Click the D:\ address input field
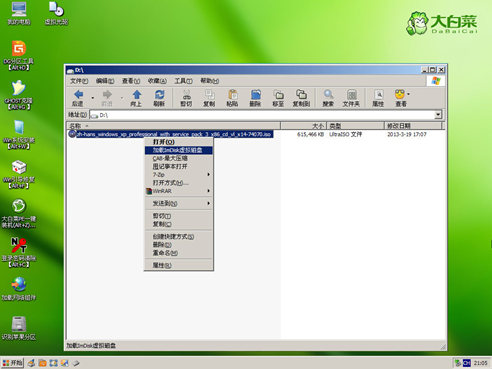Image resolution: width=492 pixels, height=369 pixels. 262,115
